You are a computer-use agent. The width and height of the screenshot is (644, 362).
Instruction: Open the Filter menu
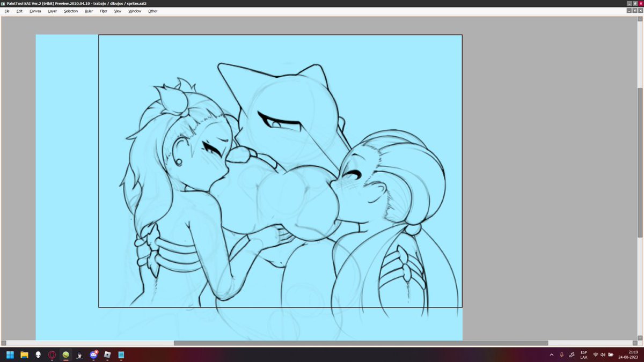(104, 11)
